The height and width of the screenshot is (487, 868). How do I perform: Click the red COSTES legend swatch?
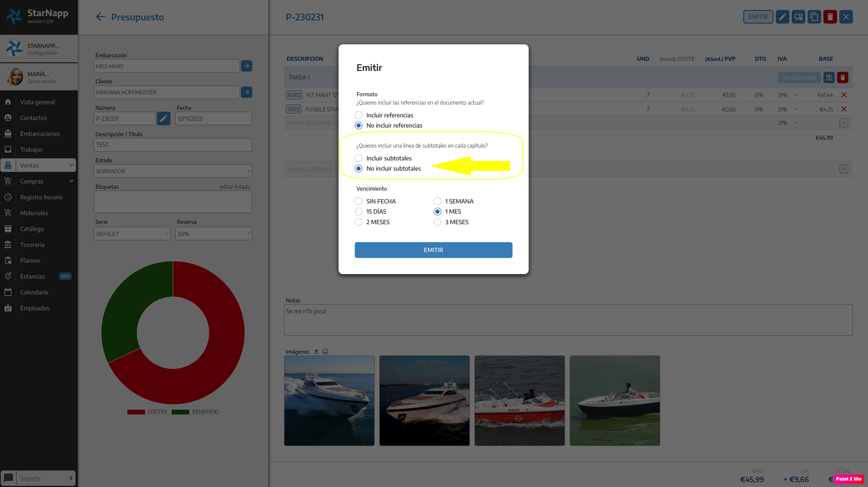[136, 412]
